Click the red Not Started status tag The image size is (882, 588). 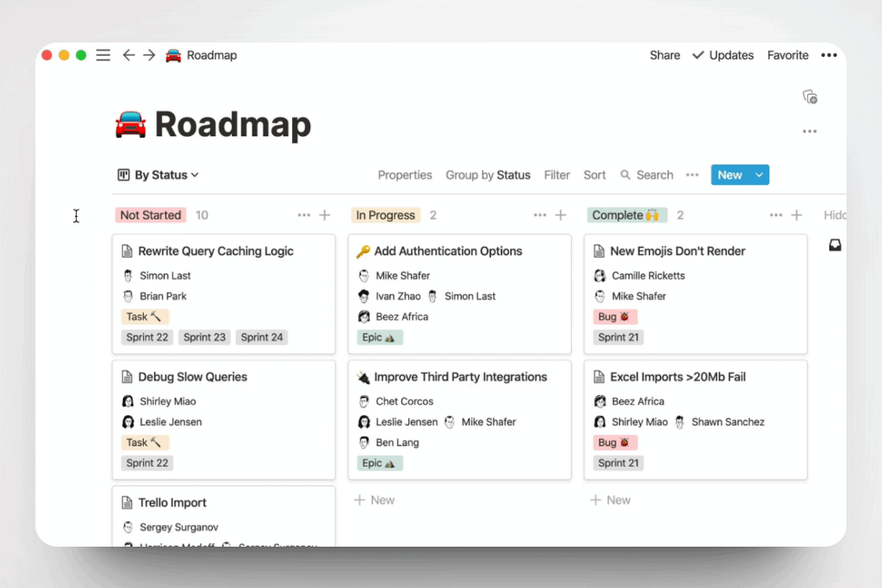151,215
